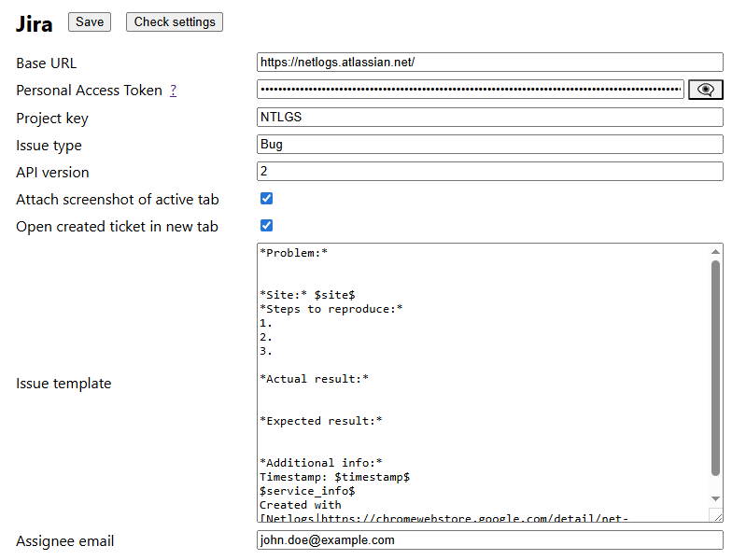This screenshot has width=746, height=560.
Task: Click the Jira heading
Action: (x=35, y=23)
